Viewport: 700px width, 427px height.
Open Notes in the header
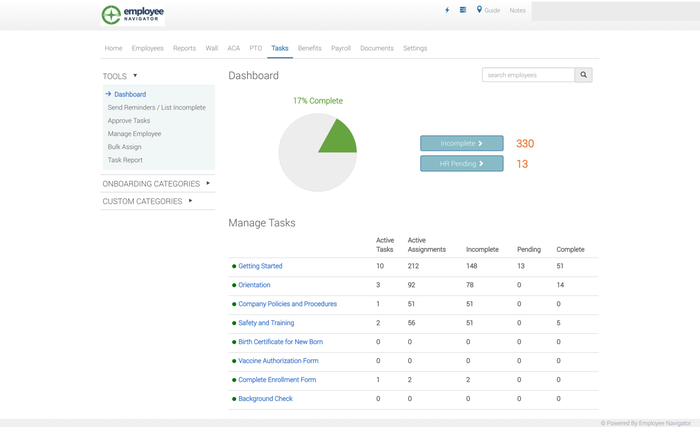(x=517, y=10)
